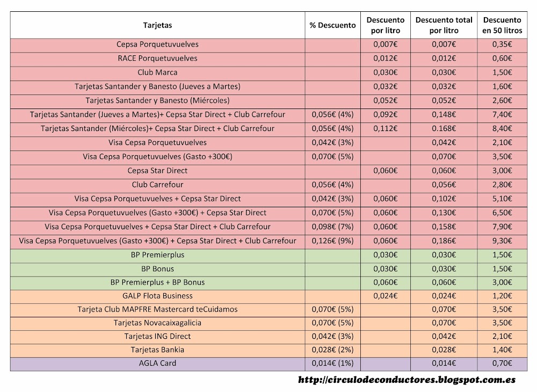Click the 0,056€ (4%) cell for Club Carrefour
The image size is (537, 392).
[x=332, y=184]
